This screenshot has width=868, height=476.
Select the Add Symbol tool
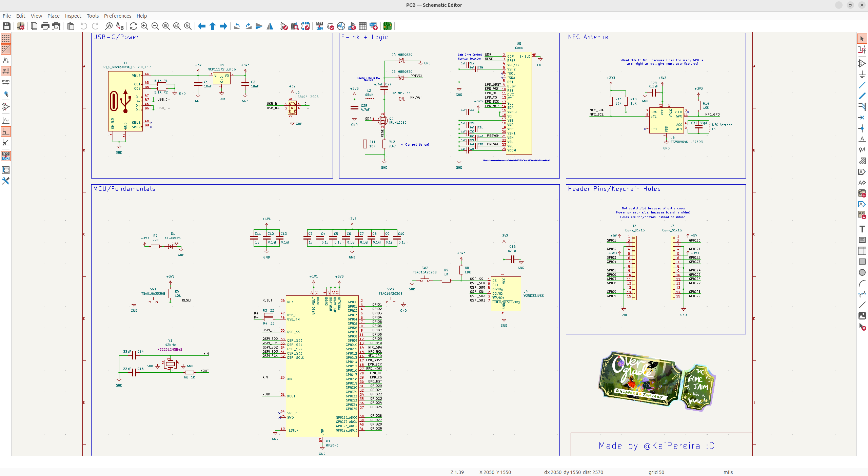pos(862,63)
